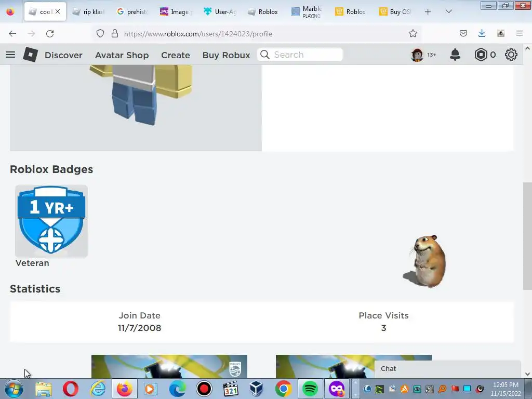Open Media Player Classic from the taskbar
This screenshot has height=399, width=532.
230,389
